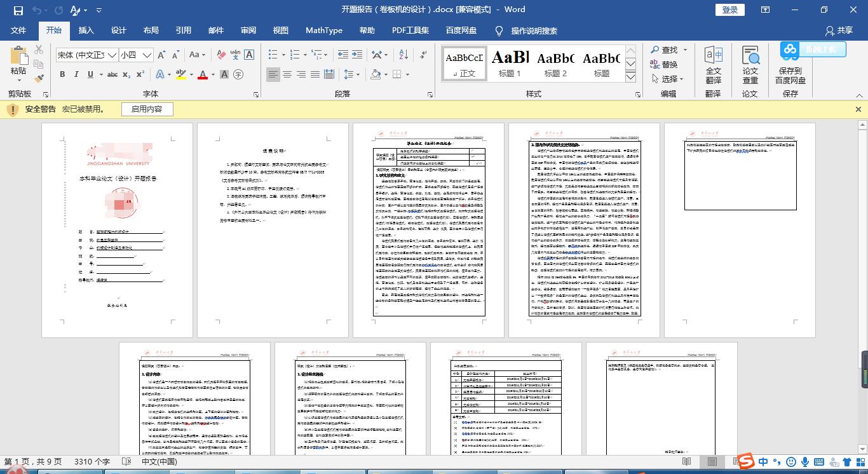Click the Login (登录) button
Screen dimensions: 868x474
730,10
